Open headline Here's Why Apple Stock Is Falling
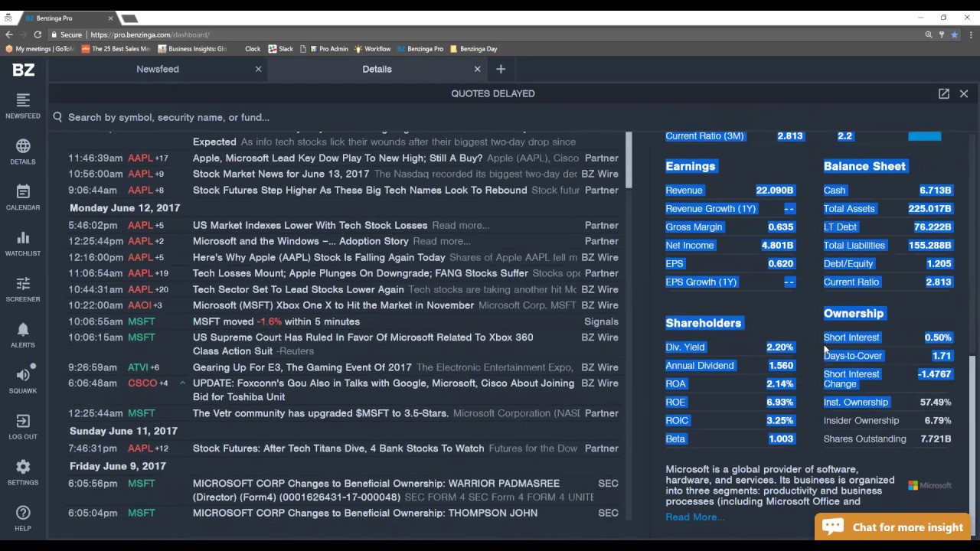980x551 pixels. tap(318, 258)
